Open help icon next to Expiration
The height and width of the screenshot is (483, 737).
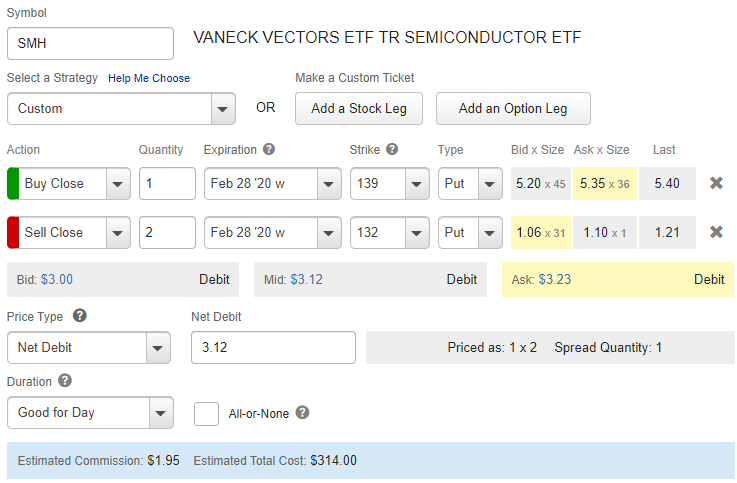pyautogui.click(x=269, y=150)
